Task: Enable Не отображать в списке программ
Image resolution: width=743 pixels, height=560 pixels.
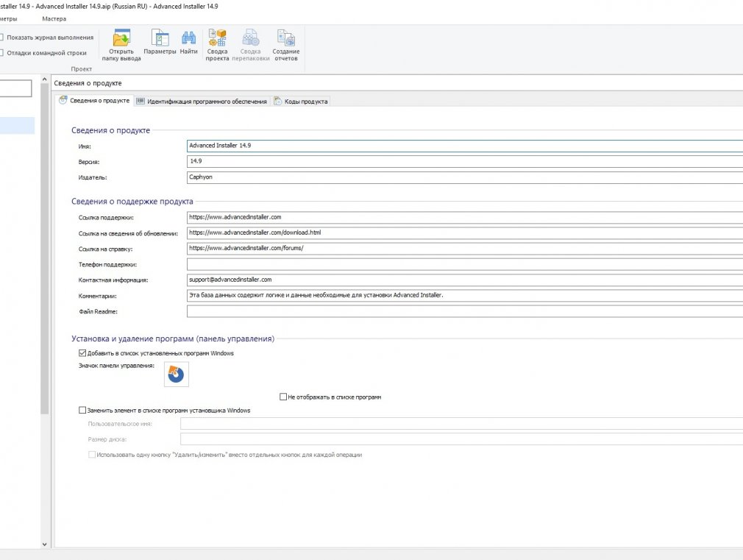Action: pyautogui.click(x=283, y=397)
